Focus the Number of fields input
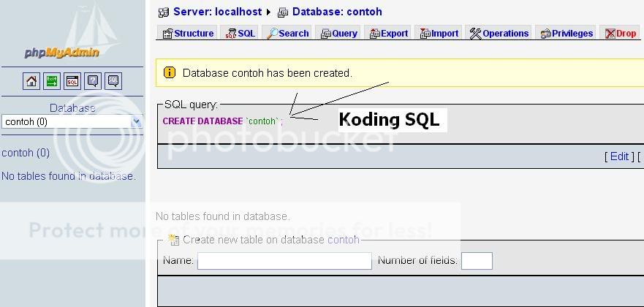644x307 pixels. click(477, 261)
